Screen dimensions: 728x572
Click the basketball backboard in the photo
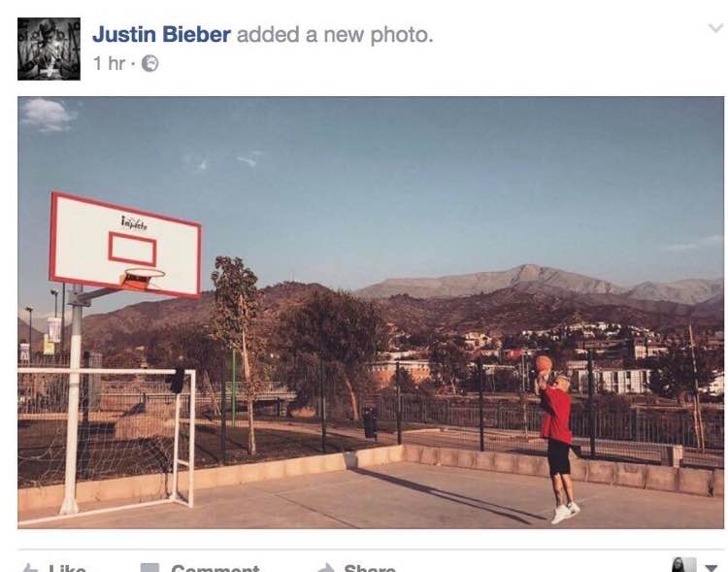tap(125, 245)
